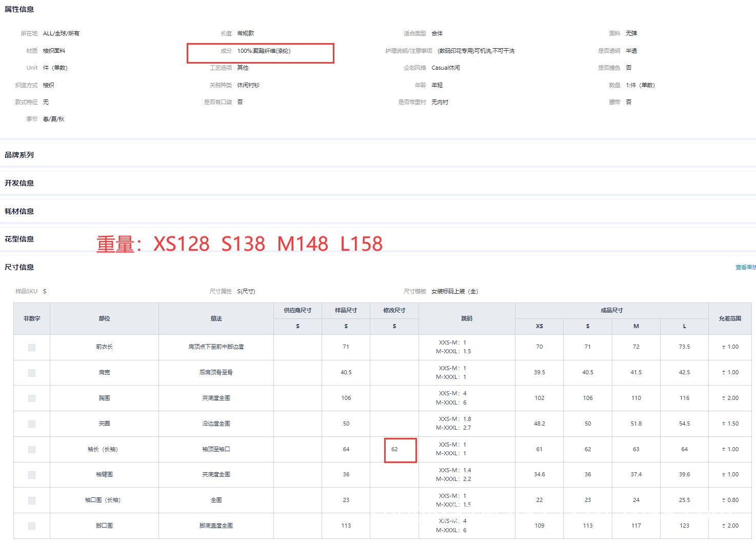This screenshot has width=756, height=544.
Task: Select the 修改尺寸 cell for 胸围 row
Action: 394,398
